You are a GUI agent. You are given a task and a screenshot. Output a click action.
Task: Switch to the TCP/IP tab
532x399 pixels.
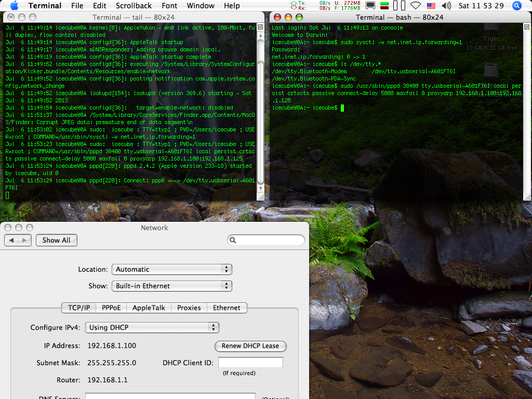pos(79,308)
